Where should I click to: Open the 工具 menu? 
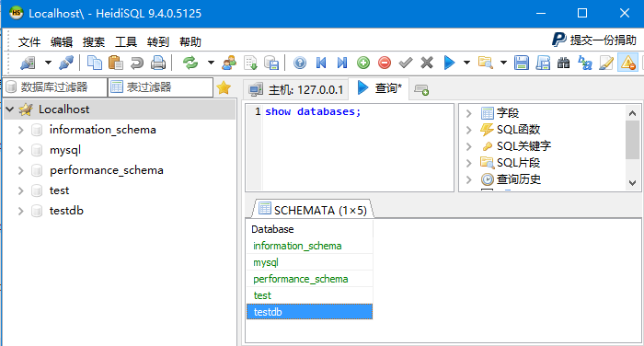[125, 42]
